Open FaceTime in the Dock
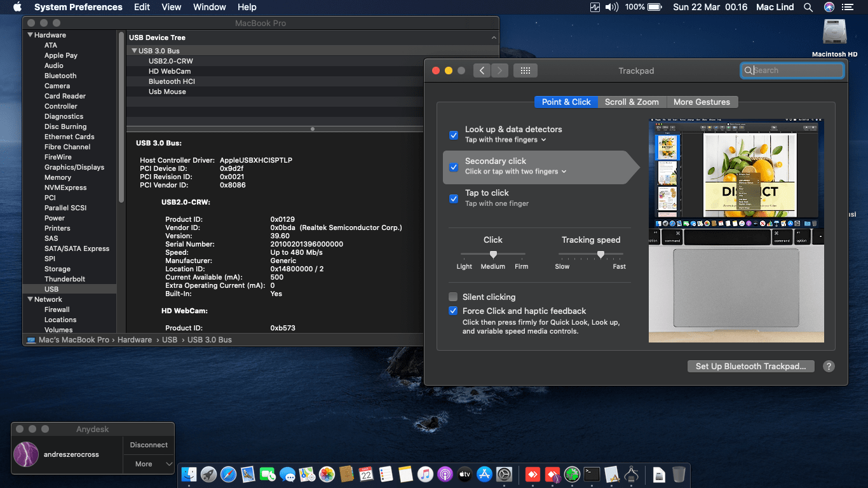The image size is (868, 488). (x=268, y=474)
